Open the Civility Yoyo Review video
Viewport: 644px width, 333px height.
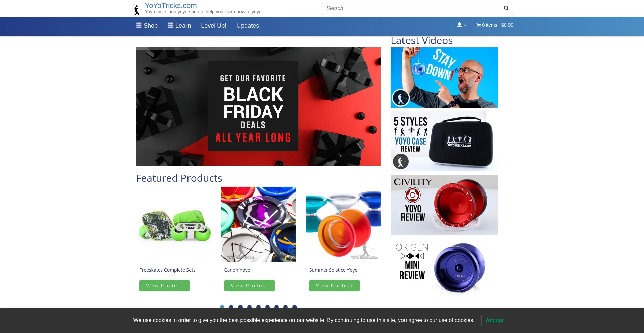444,205
